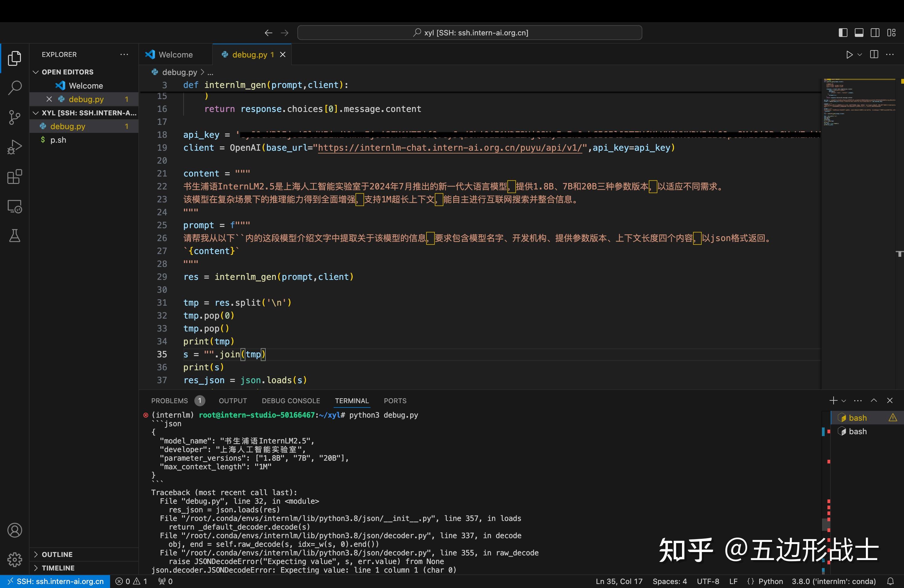Switch to the OUTPUT panel tab

click(233, 401)
